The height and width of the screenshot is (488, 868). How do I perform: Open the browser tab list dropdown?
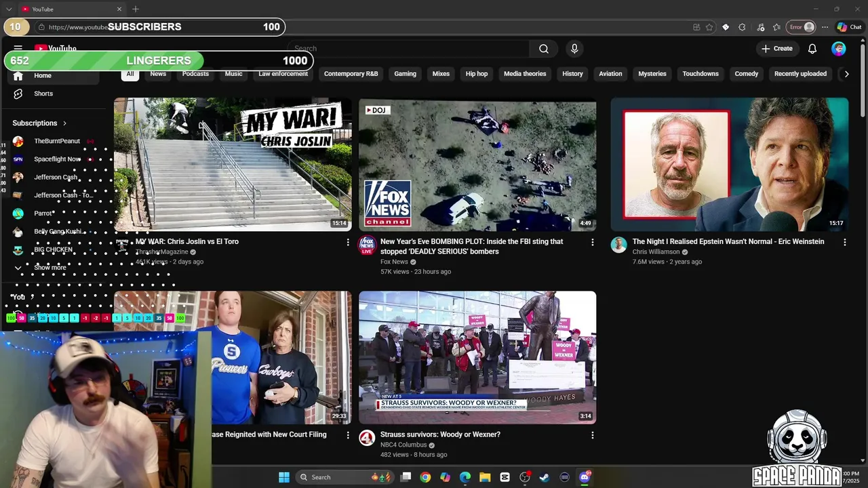tap(8, 9)
